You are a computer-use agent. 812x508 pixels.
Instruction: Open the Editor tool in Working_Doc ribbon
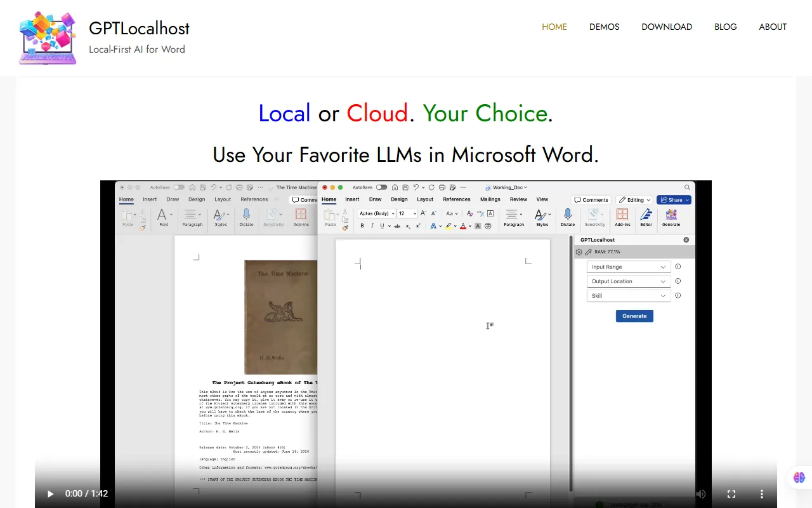coord(646,217)
